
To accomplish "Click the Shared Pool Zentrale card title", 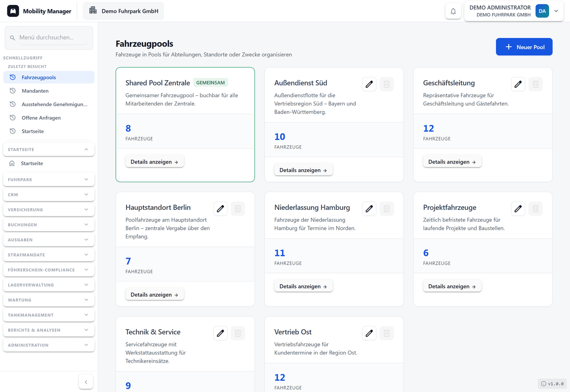I will [158, 83].
